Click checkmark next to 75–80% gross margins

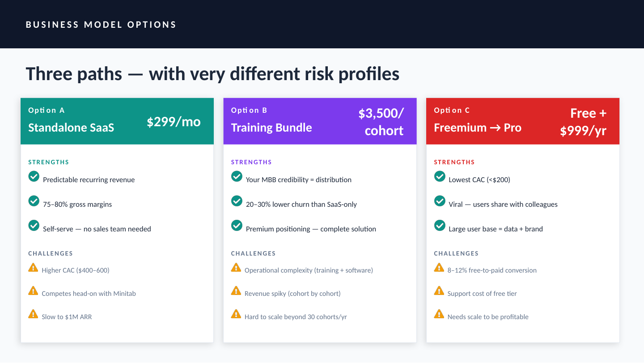pyautogui.click(x=34, y=201)
